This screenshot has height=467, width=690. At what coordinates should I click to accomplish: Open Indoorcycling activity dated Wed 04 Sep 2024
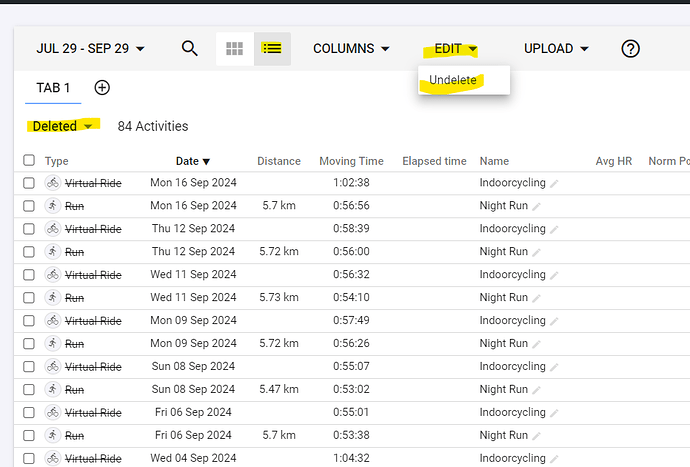point(513,458)
